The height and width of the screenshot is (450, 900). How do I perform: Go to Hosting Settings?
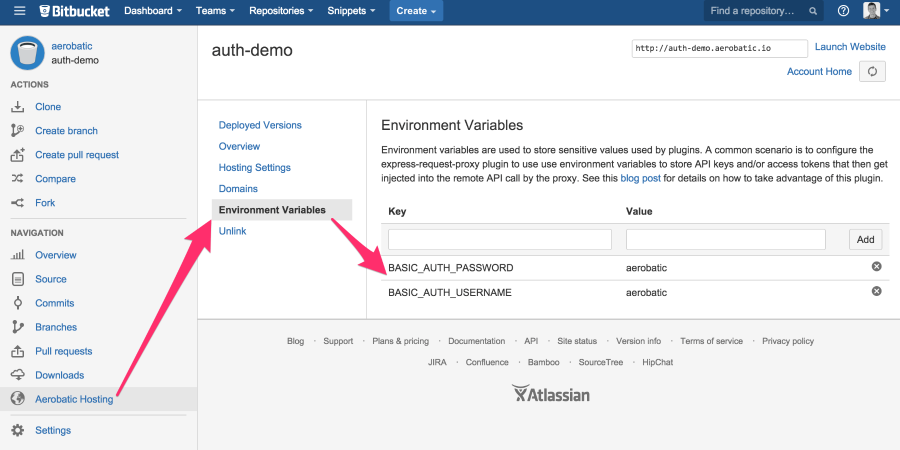coord(255,168)
